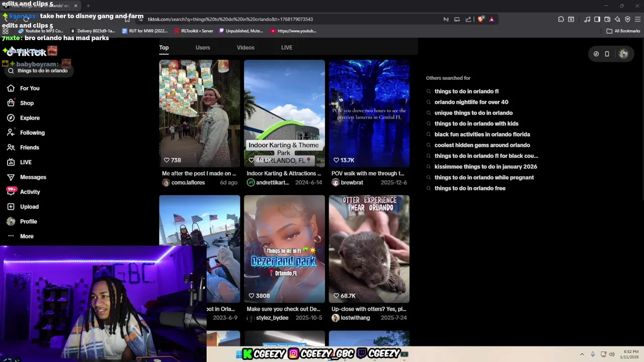Open the lantern video by como.laflores
Image resolution: width=644 pixels, height=362 pixels.
click(x=200, y=114)
